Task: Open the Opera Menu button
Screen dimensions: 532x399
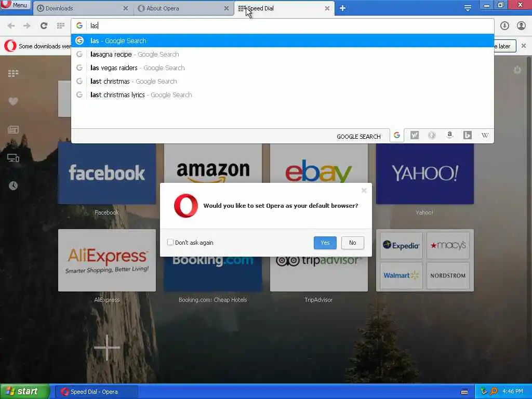Action: [x=15, y=5]
